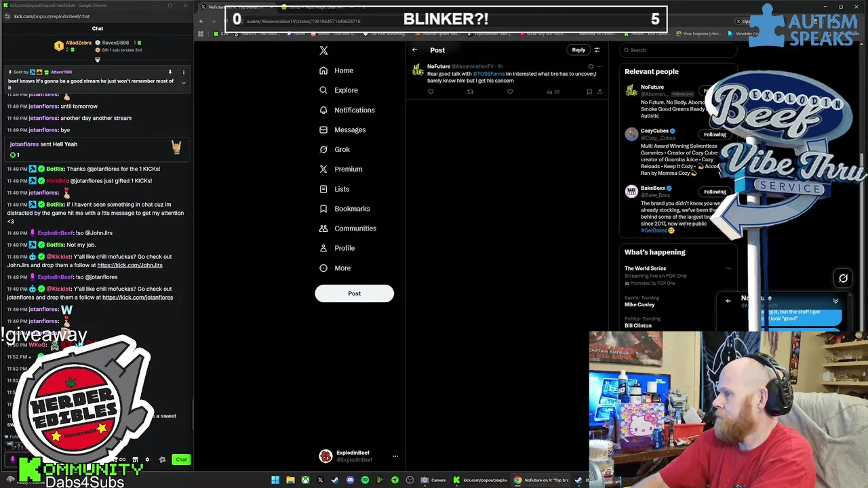Viewport: 868px width, 488px height.
Task: Open Explore in the X sidebar
Action: pos(338,90)
